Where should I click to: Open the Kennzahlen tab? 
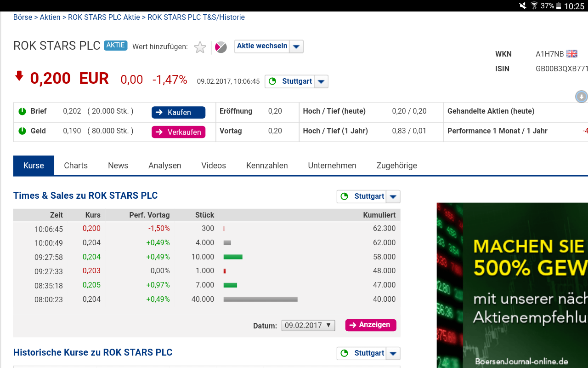[267, 166]
